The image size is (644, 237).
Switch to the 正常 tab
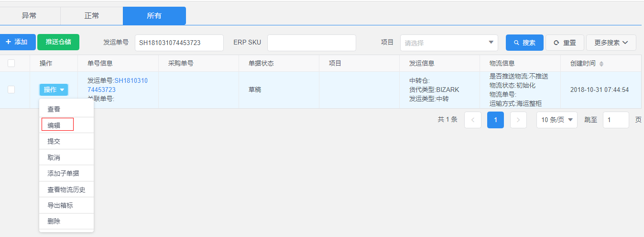coord(92,16)
